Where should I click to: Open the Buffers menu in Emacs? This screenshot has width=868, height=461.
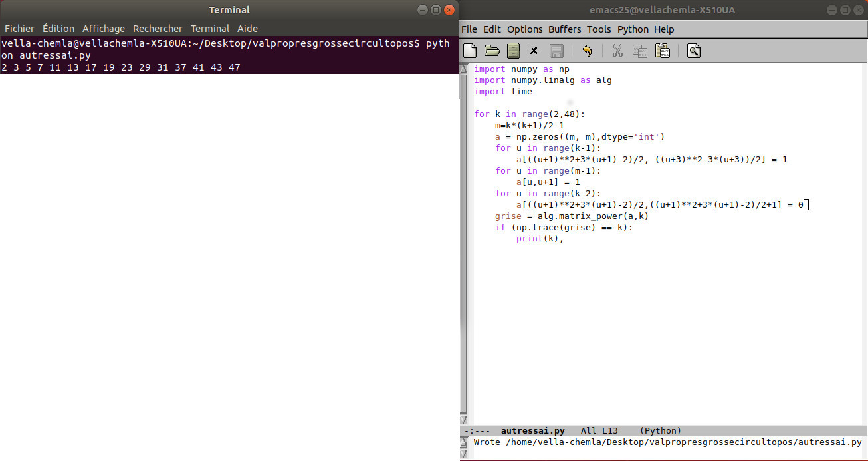(564, 29)
